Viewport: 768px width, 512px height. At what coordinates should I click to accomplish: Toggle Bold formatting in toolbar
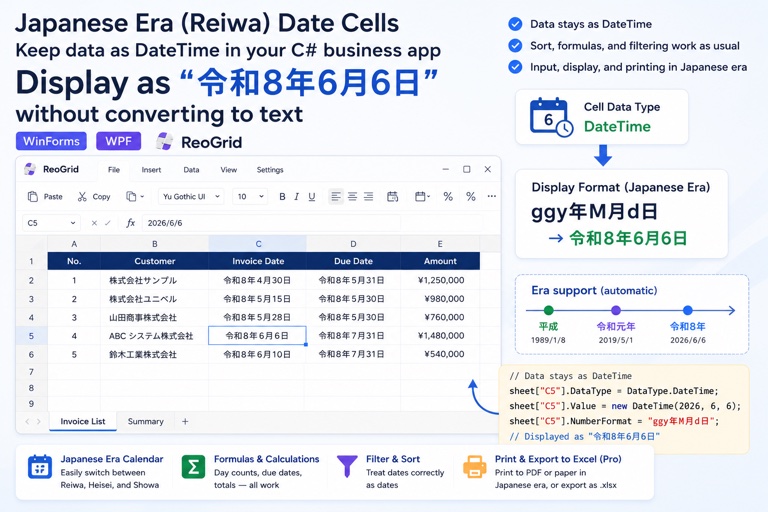coord(282,196)
